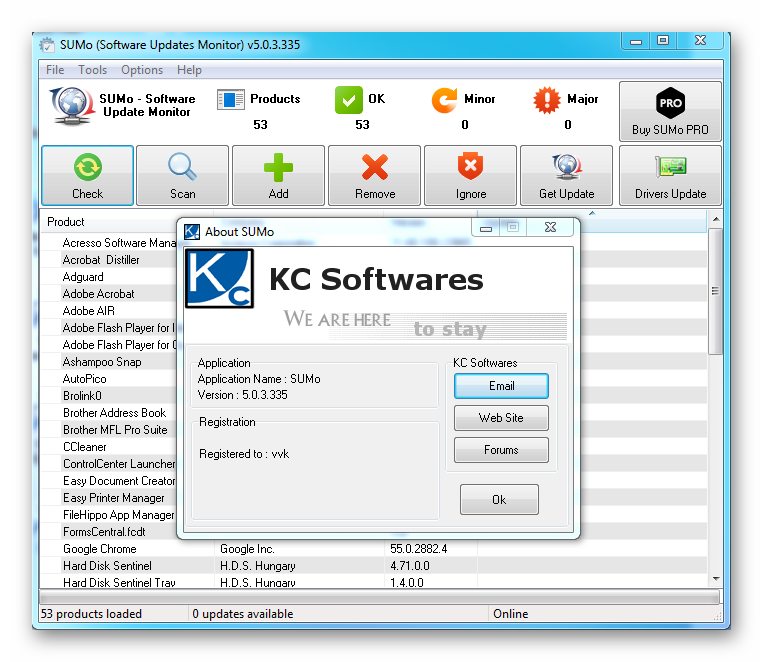The image size is (763, 662).
Task: Click the SUMo main window title icon
Action: tap(47, 45)
